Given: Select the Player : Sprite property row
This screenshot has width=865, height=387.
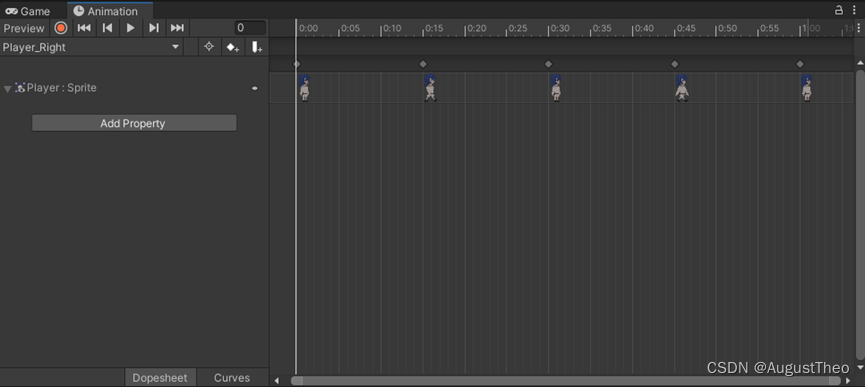Looking at the screenshot, I should [135, 88].
